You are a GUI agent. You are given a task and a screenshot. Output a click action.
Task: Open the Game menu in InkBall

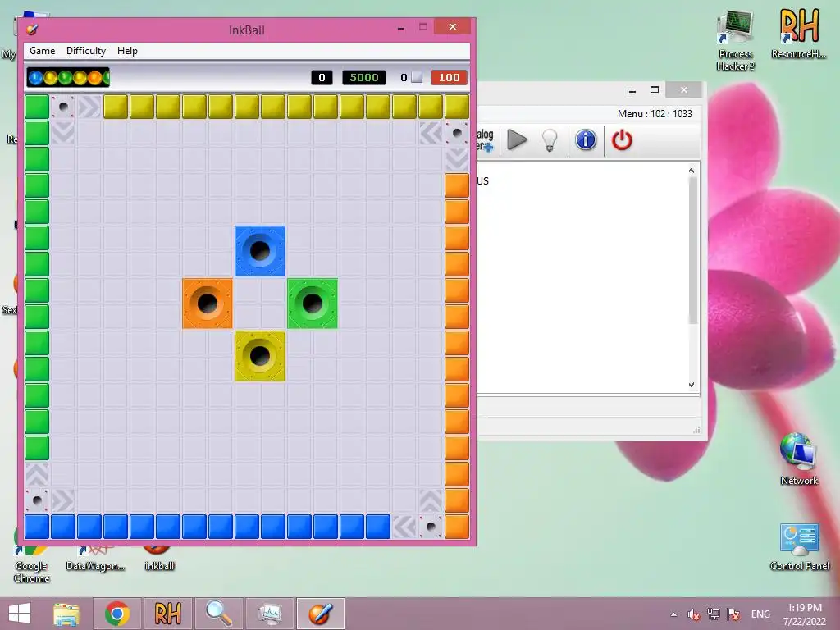(x=43, y=51)
